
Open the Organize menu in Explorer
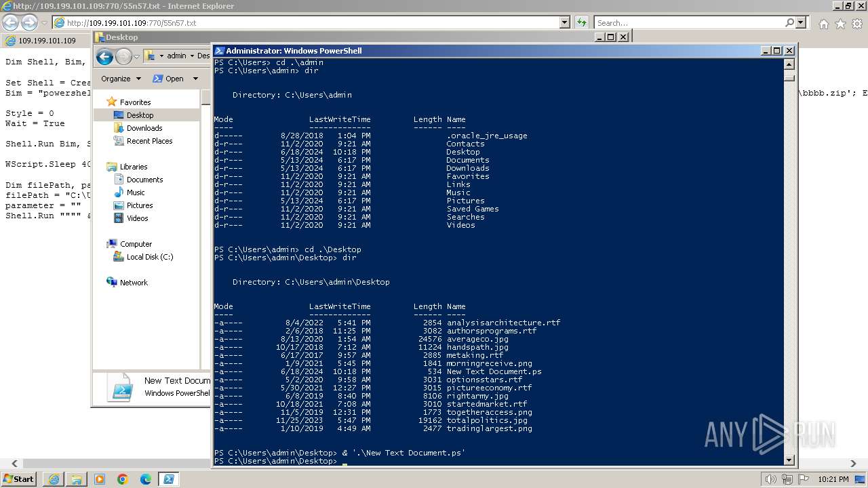[x=121, y=79]
